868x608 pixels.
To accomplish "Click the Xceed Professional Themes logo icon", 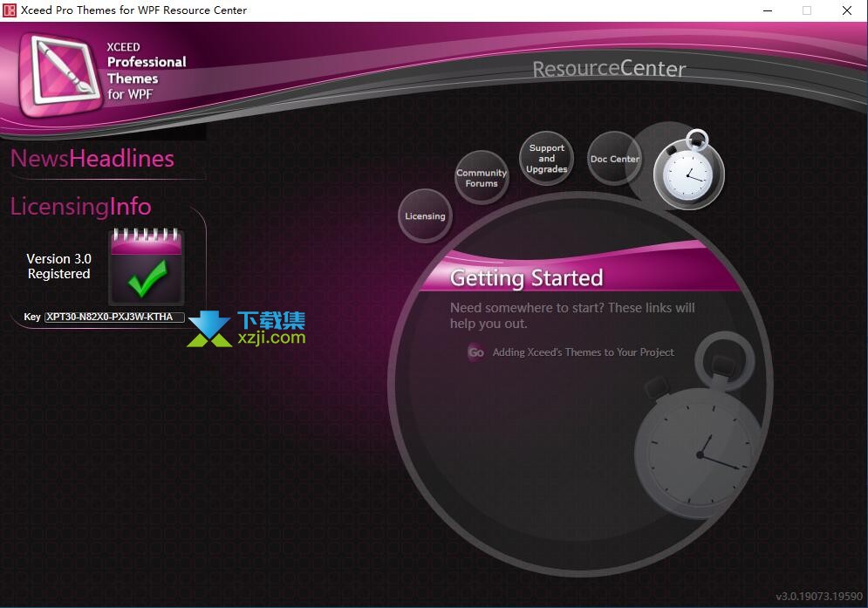I will coord(60,75).
